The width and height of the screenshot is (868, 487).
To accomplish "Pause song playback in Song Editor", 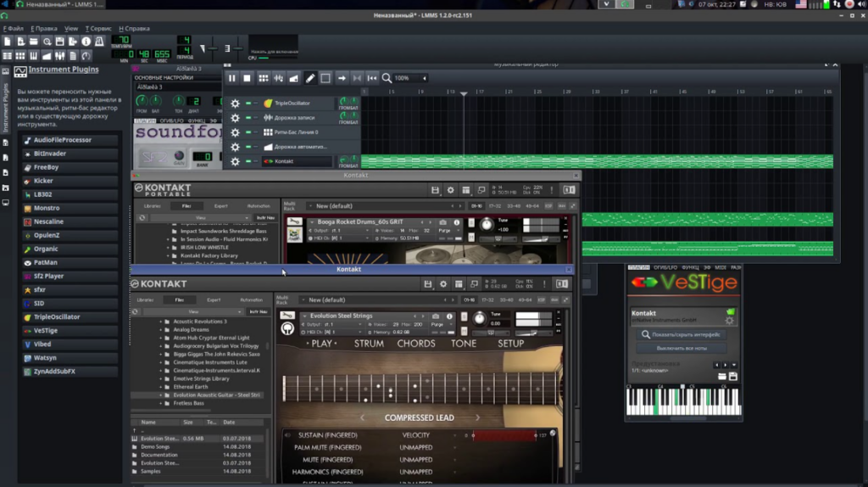I will (x=232, y=78).
